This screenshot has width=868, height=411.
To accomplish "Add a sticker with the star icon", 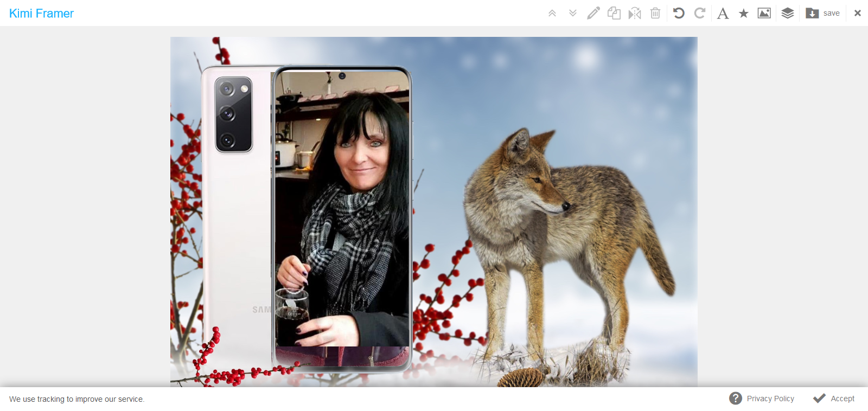I will pos(744,13).
